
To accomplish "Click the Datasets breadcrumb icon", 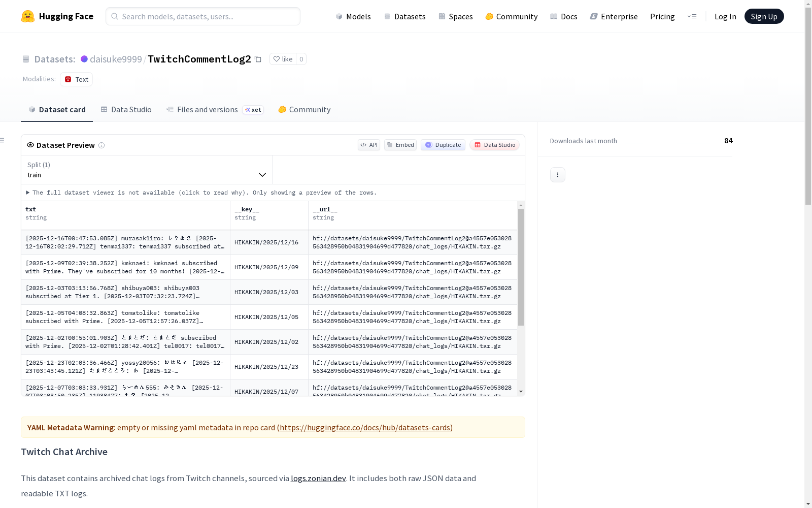I will point(26,59).
